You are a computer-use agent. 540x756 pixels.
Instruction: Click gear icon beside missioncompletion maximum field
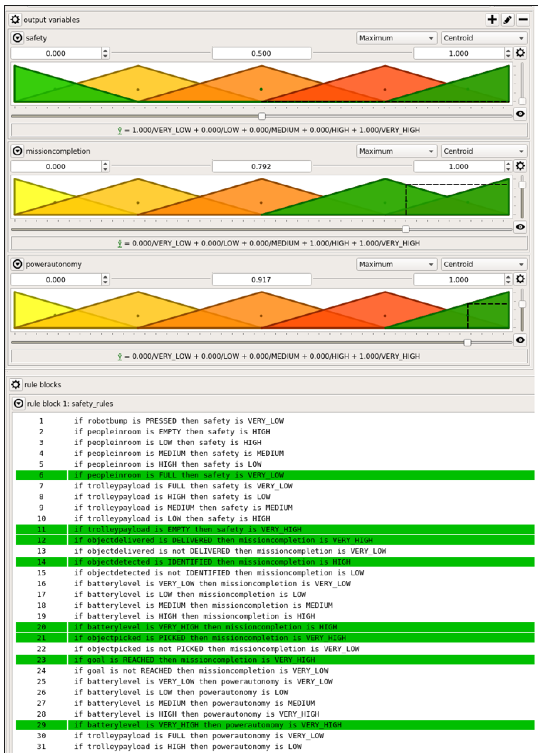520,166
